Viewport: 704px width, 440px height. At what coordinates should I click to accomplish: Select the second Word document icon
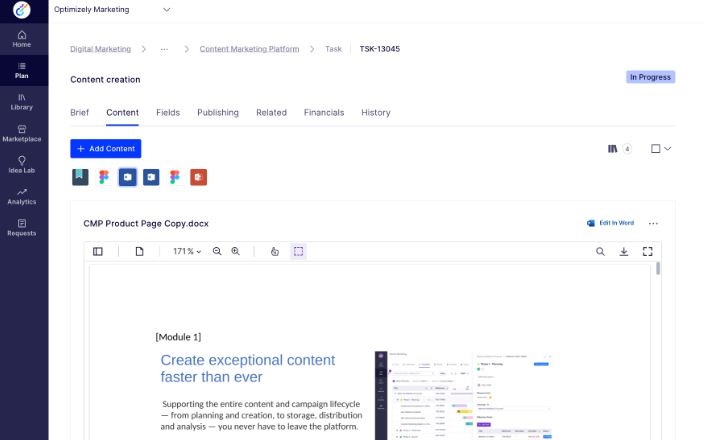(151, 177)
